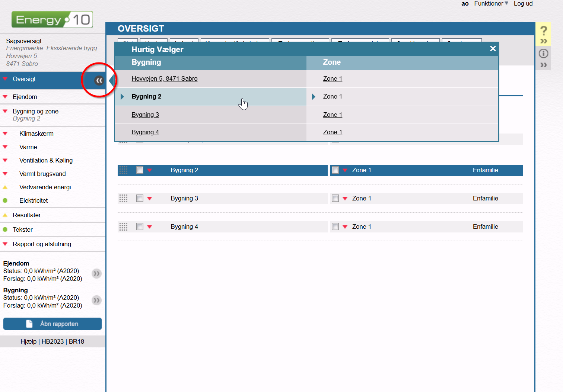Select Resultater in the left navigation
This screenshot has height=392, width=563.
[27, 215]
